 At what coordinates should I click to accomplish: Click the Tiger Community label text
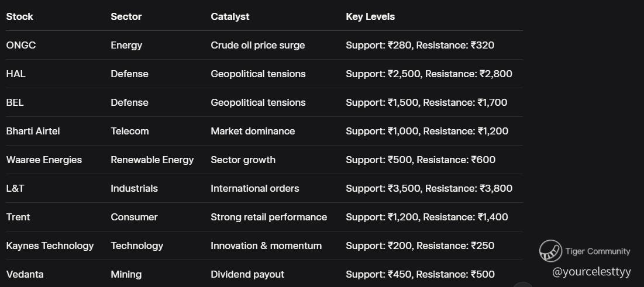[x=598, y=251]
